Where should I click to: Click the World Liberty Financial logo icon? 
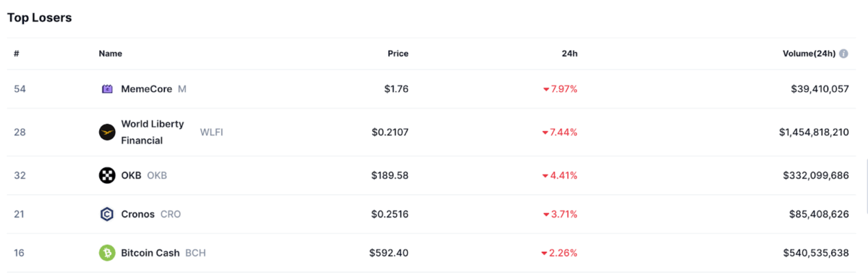coord(107,132)
